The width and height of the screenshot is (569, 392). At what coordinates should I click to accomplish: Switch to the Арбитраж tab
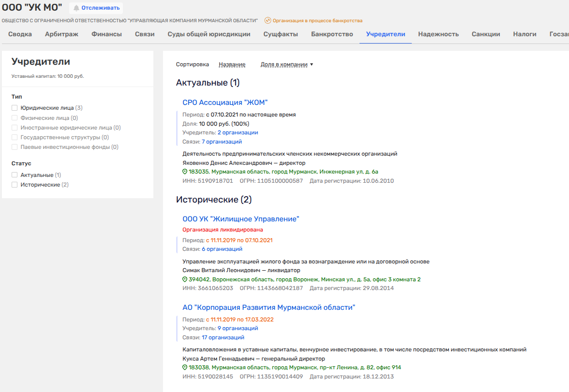pyautogui.click(x=61, y=34)
